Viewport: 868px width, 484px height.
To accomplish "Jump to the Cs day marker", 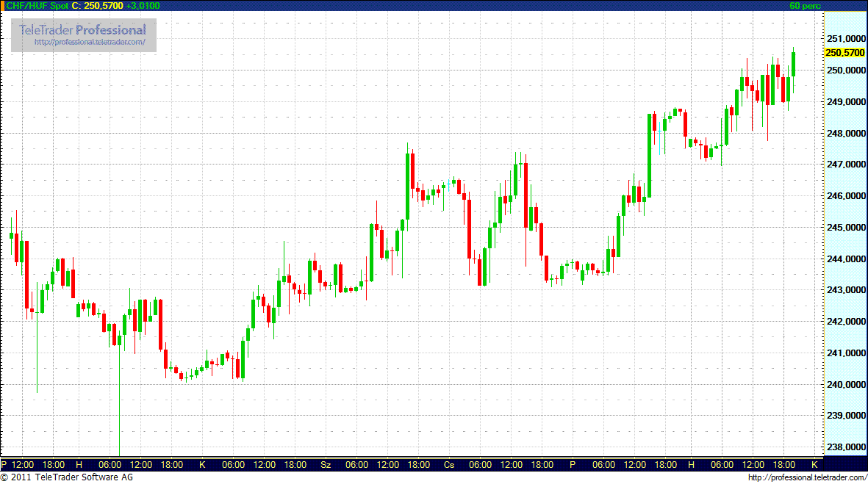I will click(449, 465).
